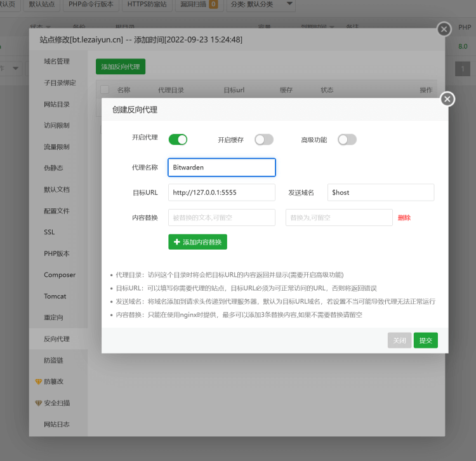The width and height of the screenshot is (476, 461).
Task: Click the 缓存 column header
Action: (x=286, y=90)
